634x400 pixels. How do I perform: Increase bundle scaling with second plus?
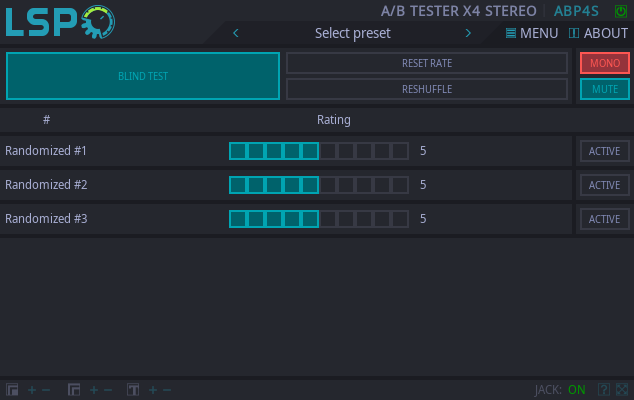[x=94, y=390]
